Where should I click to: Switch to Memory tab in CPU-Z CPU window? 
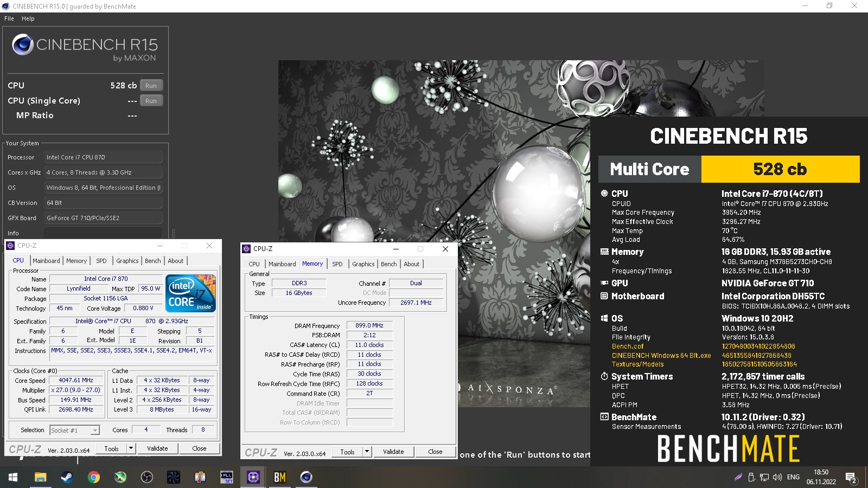[76, 261]
